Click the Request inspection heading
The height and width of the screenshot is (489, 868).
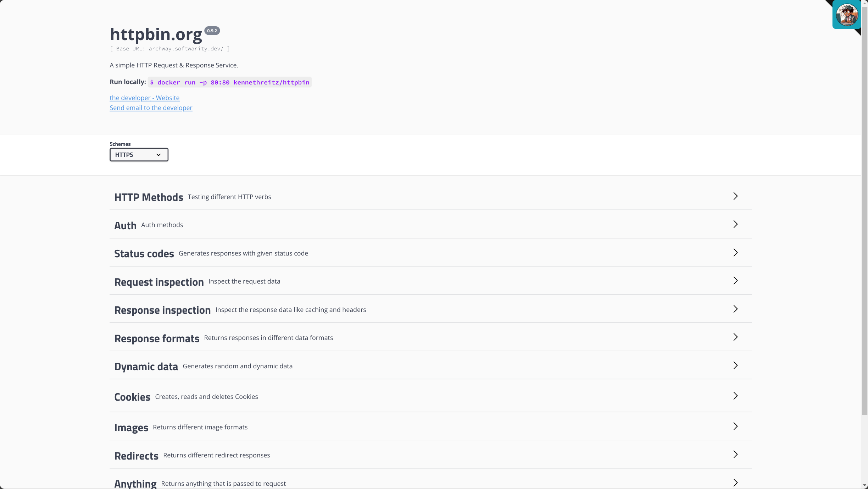click(159, 282)
